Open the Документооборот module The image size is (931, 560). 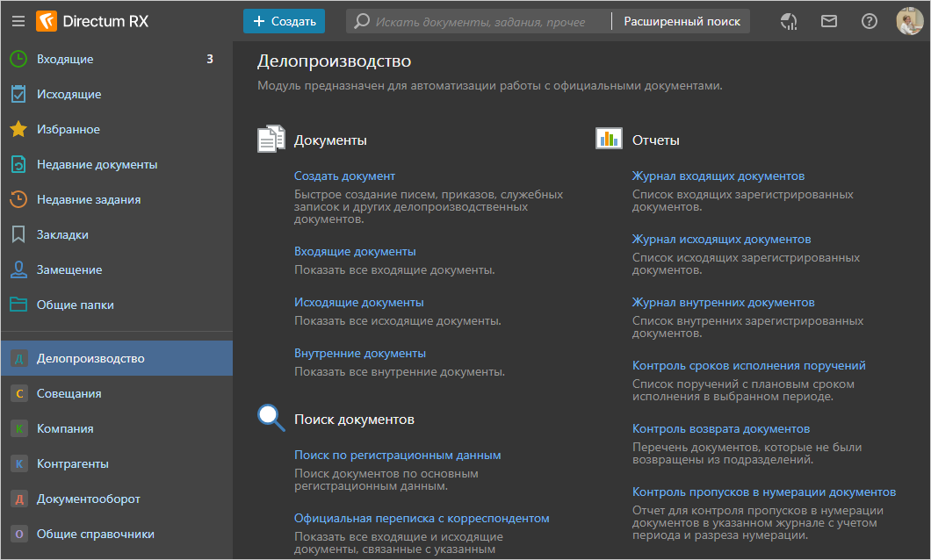click(88, 499)
